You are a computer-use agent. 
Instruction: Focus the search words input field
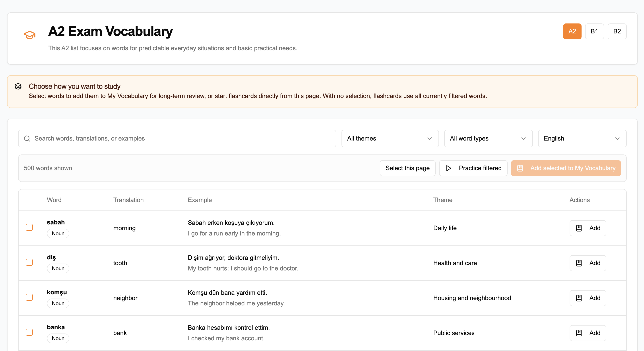(x=177, y=138)
